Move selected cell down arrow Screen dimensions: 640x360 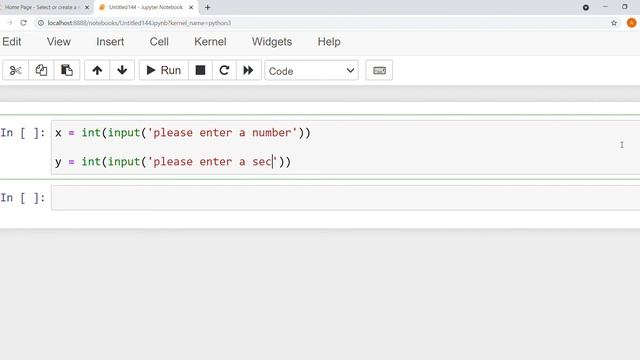click(122, 70)
